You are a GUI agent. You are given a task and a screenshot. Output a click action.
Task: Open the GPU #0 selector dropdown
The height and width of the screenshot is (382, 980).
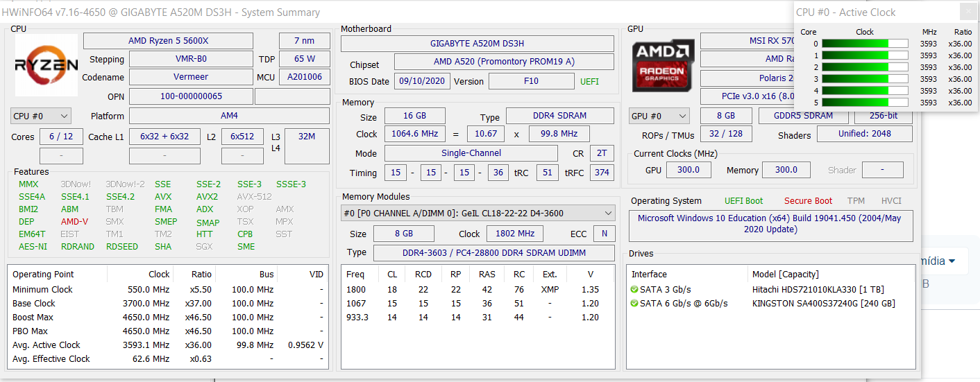coord(659,116)
